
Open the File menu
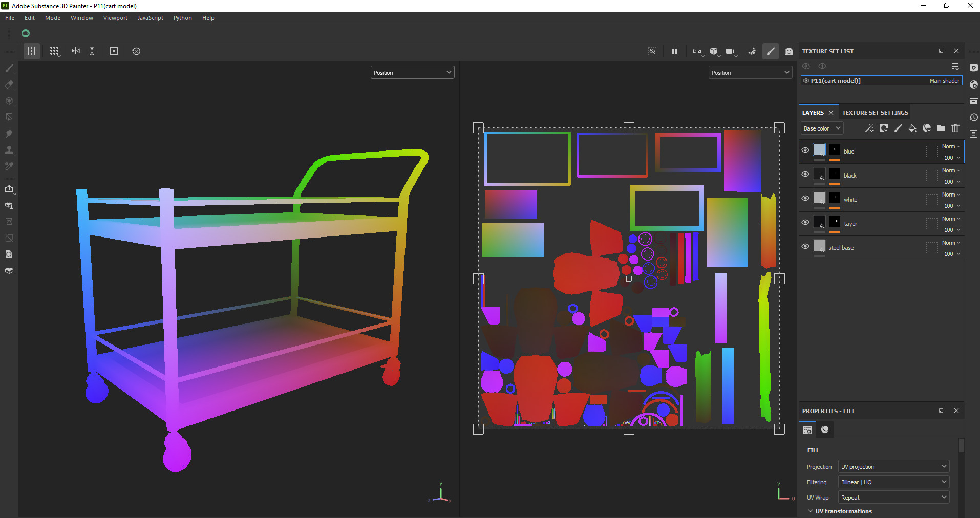pos(10,18)
